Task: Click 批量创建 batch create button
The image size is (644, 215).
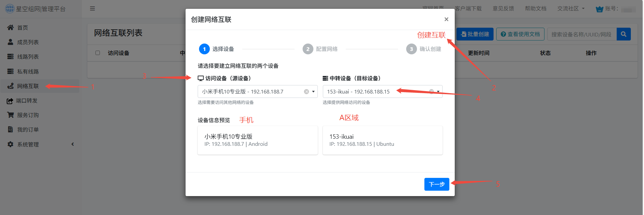Action: [475, 34]
